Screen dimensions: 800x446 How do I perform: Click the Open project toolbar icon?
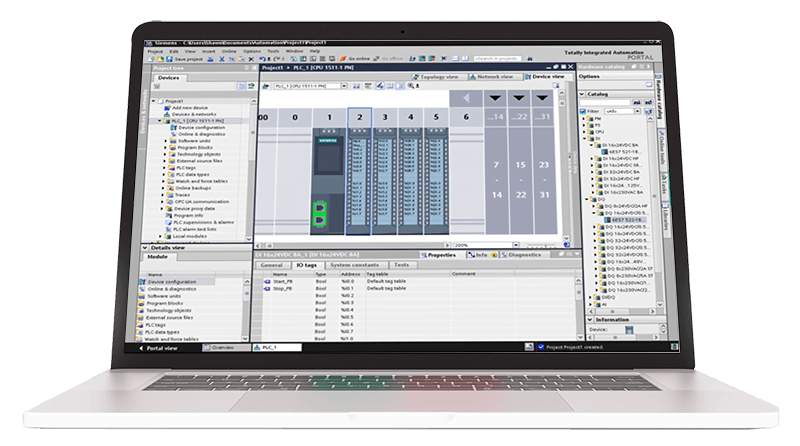pos(160,59)
